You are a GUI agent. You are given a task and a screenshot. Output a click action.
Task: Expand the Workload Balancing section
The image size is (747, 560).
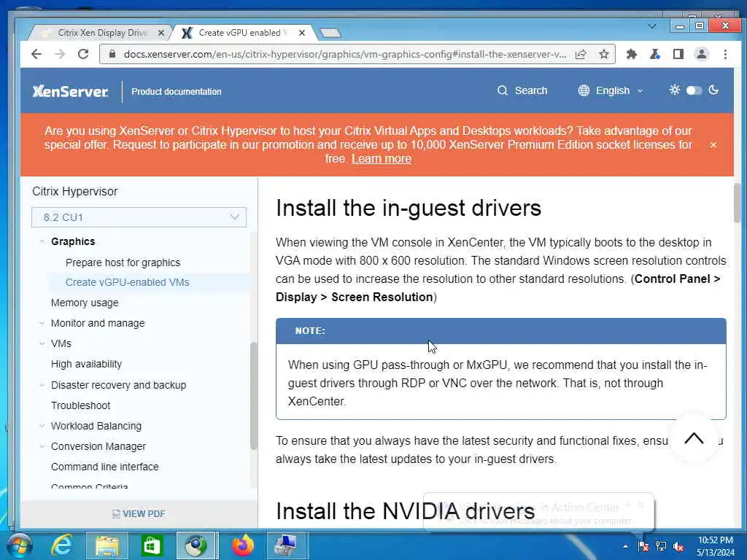(x=42, y=426)
